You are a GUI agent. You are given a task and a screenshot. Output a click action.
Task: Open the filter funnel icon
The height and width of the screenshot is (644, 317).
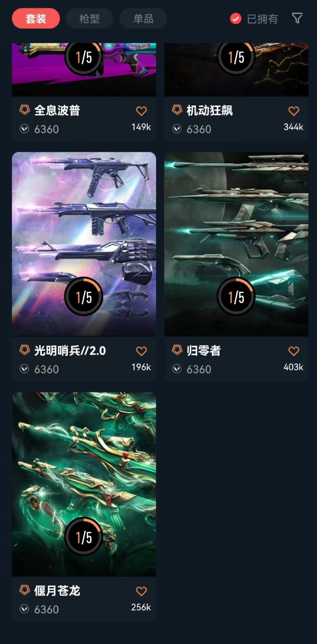coord(297,18)
